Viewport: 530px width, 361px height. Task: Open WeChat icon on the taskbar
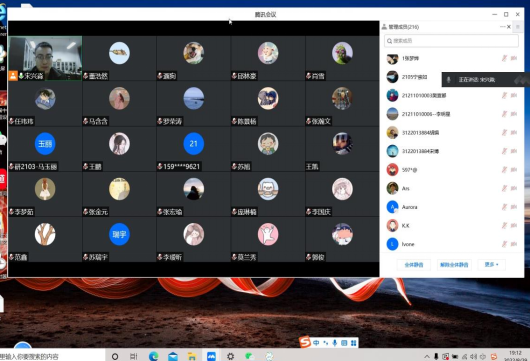click(x=249, y=356)
